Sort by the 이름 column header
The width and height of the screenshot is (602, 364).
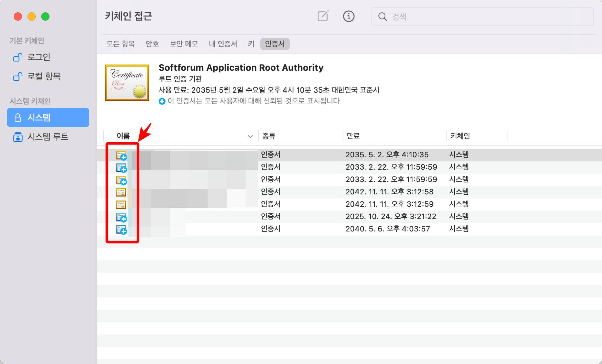pyautogui.click(x=123, y=136)
